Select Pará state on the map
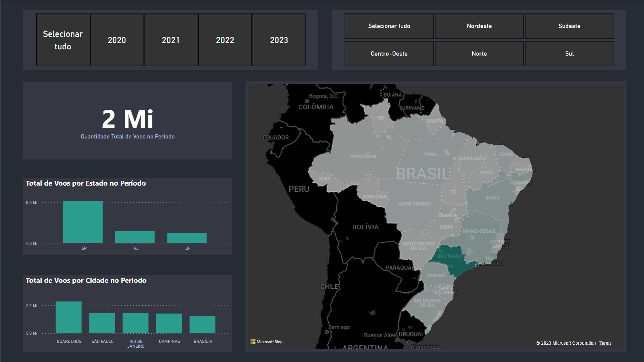644x362 pixels. pyautogui.click(x=431, y=155)
